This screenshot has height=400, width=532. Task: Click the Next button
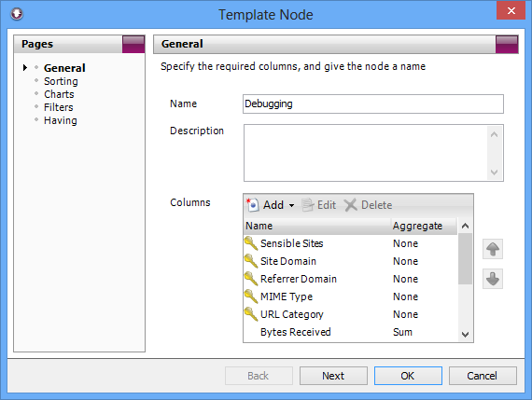click(x=333, y=376)
